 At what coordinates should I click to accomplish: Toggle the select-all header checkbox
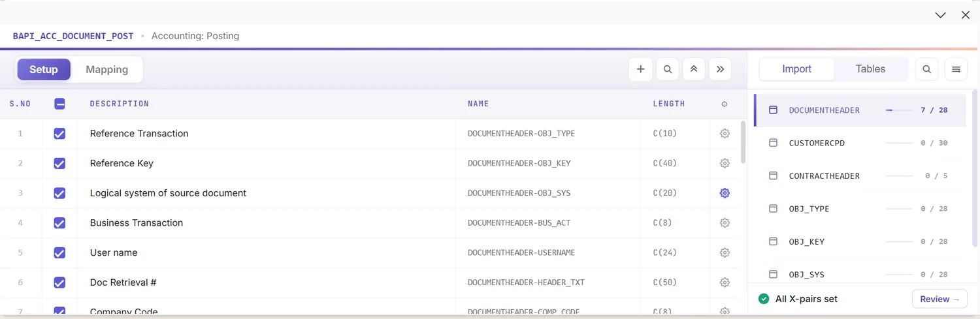(x=59, y=104)
